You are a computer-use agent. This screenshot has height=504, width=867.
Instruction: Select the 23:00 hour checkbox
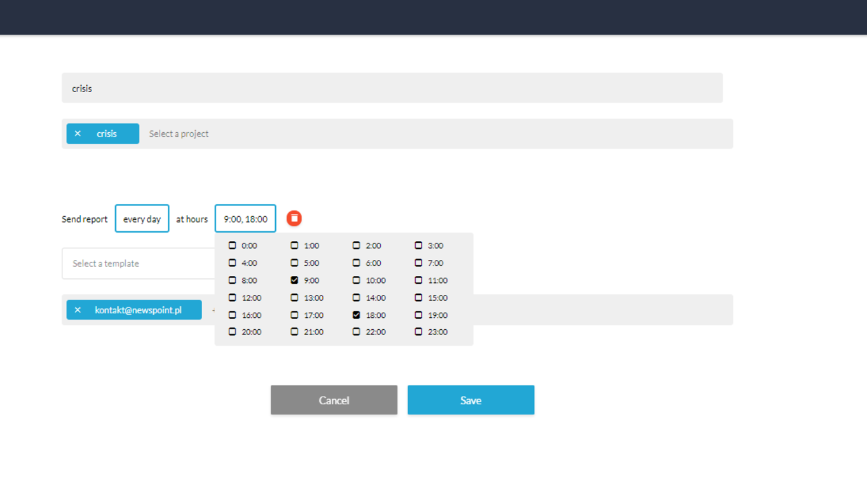(418, 332)
